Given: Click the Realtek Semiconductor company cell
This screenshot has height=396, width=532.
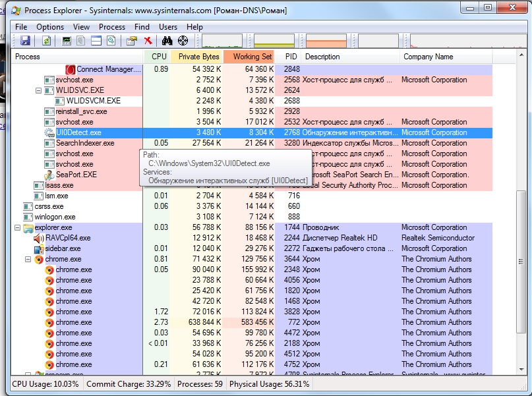Looking at the screenshot, I should tap(438, 238).
